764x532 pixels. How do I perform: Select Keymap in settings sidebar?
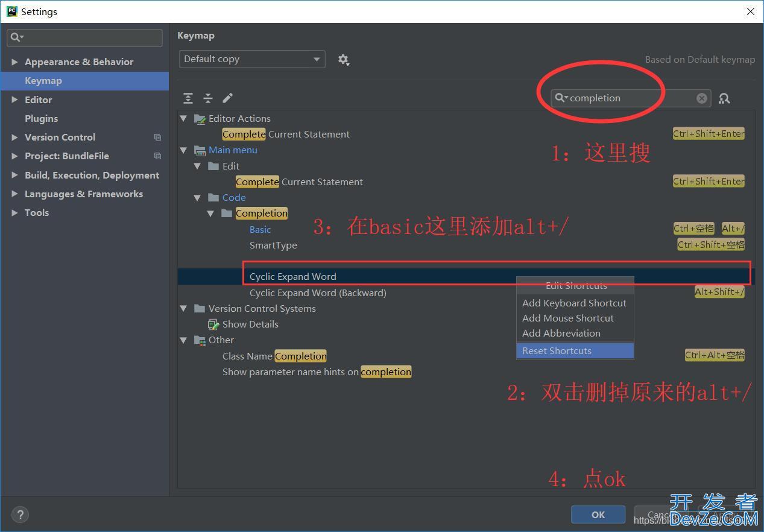[x=84, y=81]
